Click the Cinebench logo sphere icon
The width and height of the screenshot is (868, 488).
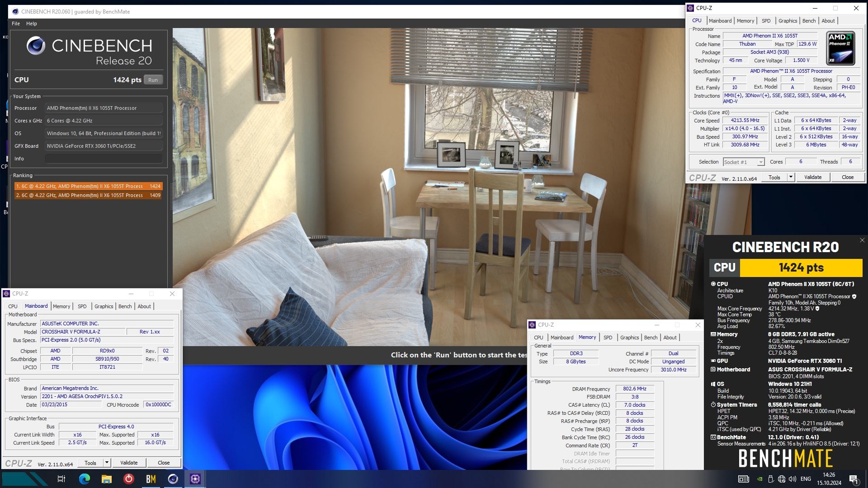pyautogui.click(x=36, y=46)
